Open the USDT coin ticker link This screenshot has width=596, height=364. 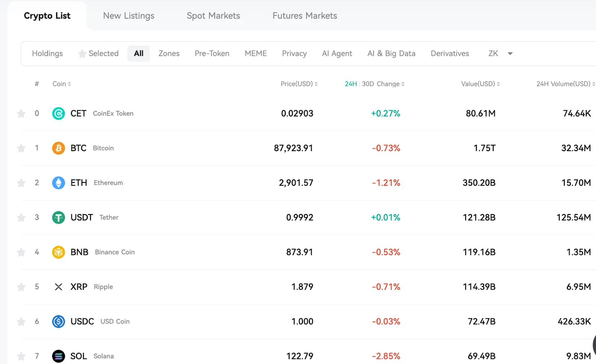pyautogui.click(x=82, y=217)
